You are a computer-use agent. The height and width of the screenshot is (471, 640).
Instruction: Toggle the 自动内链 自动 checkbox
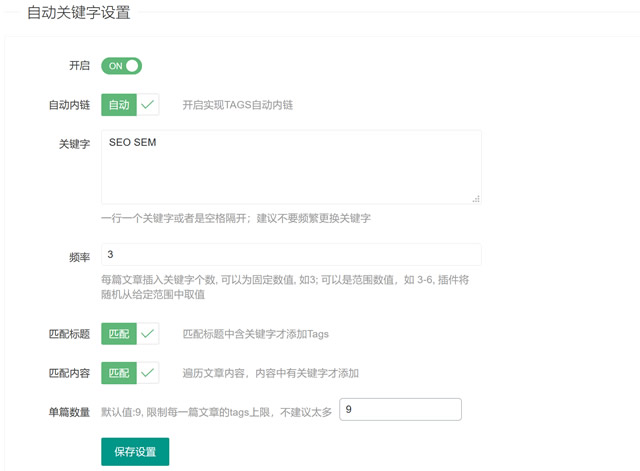[130, 105]
